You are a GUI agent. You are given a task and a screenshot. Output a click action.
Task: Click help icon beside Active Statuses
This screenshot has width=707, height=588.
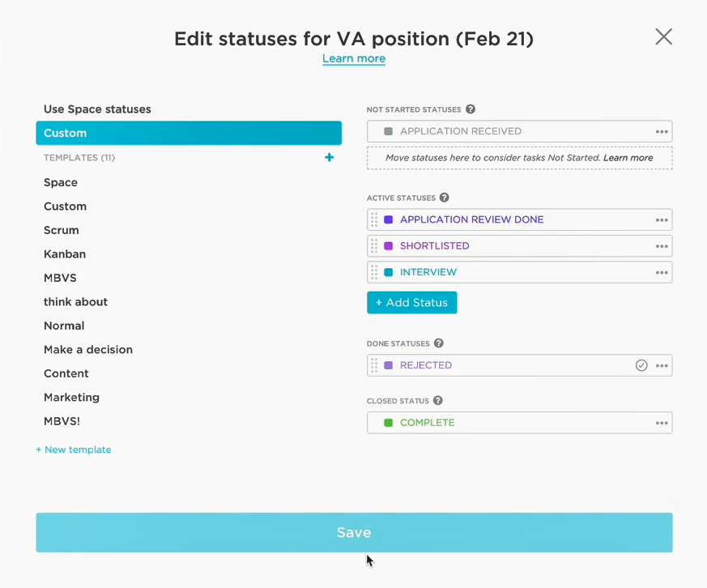(444, 198)
